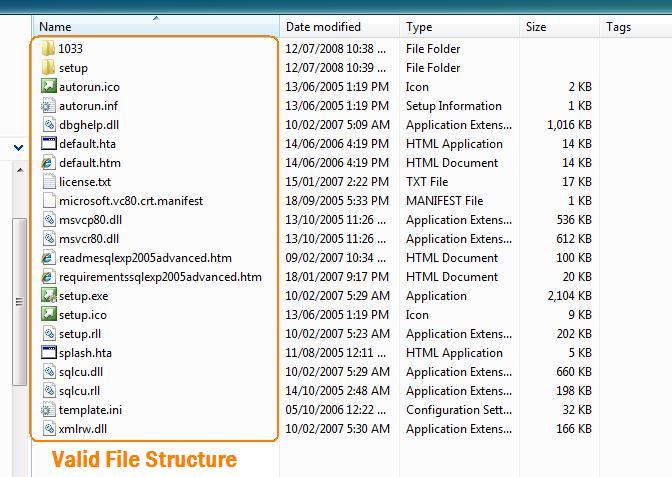Sort by Size column header
672x477 pixels.
[x=559, y=27]
